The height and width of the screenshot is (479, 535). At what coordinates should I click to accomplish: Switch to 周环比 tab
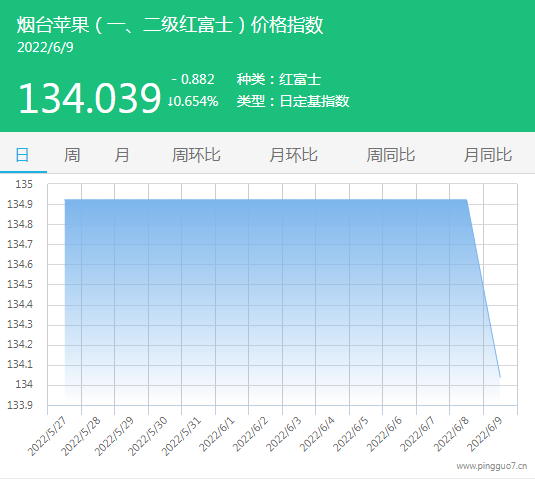196,155
